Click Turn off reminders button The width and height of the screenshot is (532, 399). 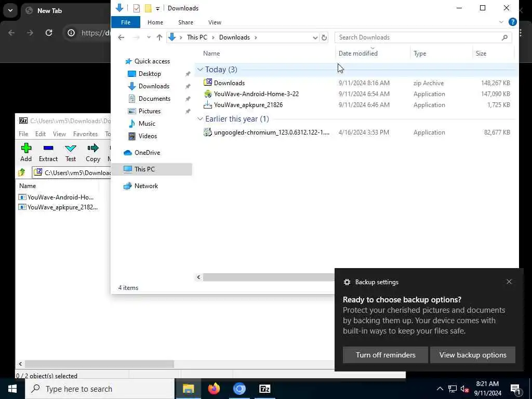[385, 355]
